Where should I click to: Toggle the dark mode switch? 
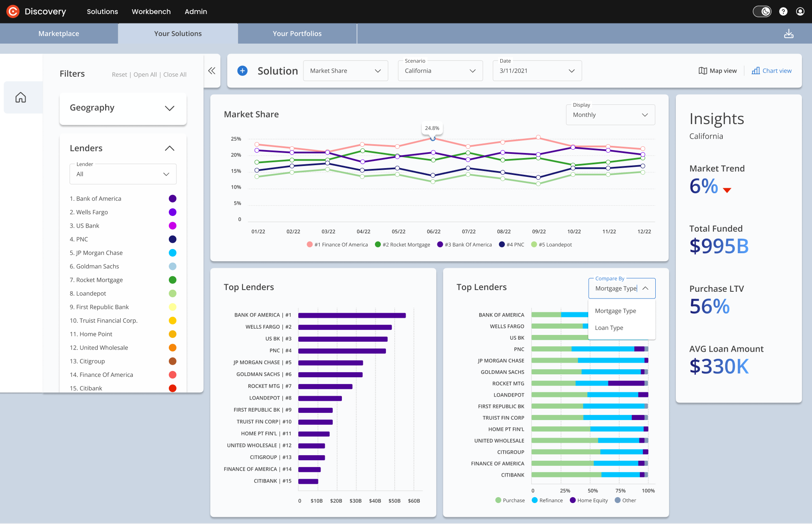[762, 11]
